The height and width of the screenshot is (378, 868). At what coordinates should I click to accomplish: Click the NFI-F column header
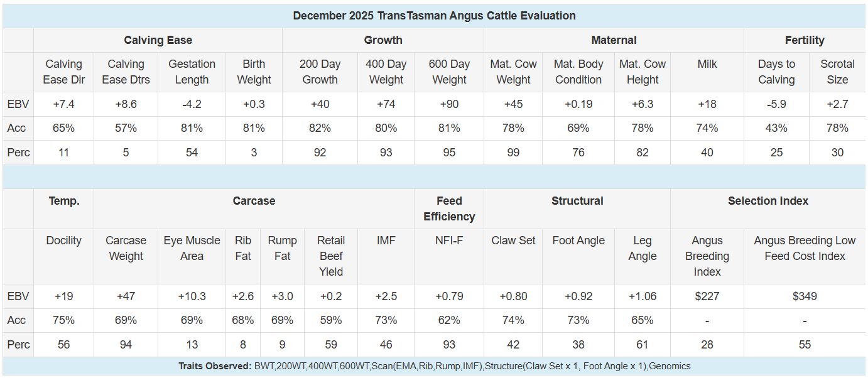tap(449, 240)
